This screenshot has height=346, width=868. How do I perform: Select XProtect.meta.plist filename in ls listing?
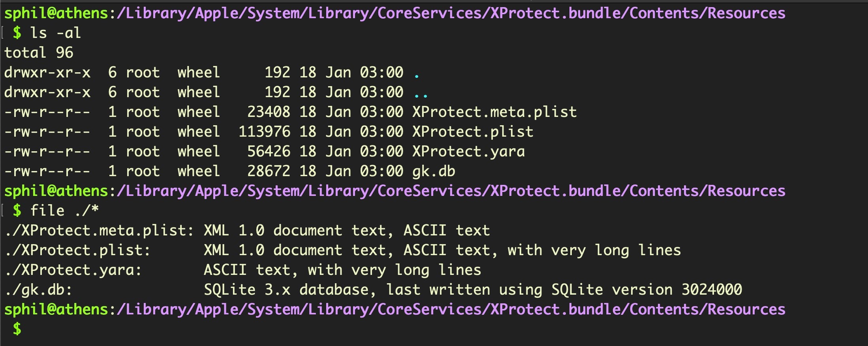coord(494,112)
